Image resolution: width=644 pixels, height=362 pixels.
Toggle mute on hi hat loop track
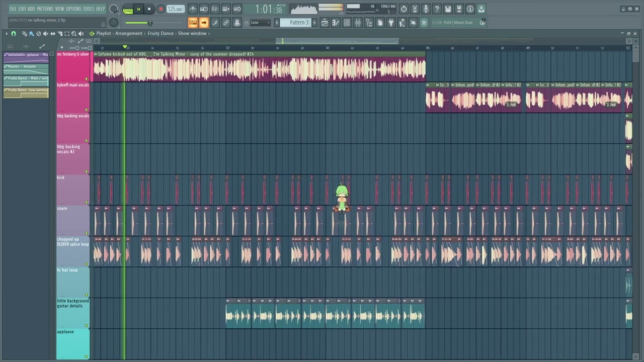click(87, 295)
